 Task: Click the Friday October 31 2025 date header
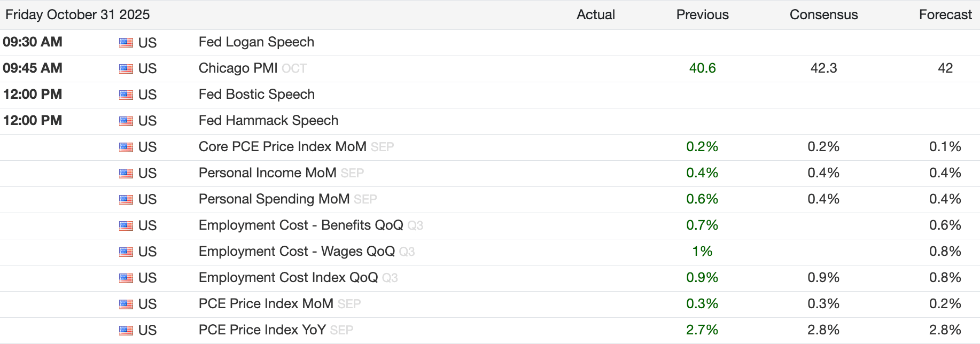click(77, 15)
